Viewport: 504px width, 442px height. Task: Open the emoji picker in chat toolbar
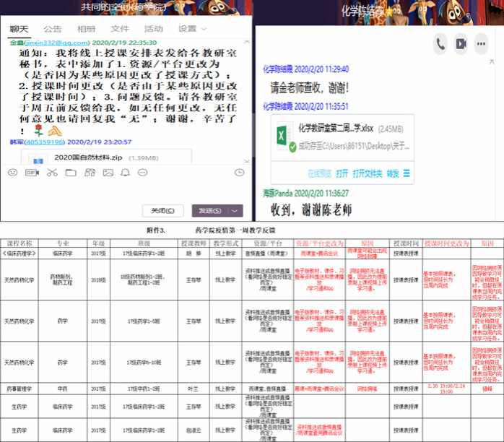point(12,173)
